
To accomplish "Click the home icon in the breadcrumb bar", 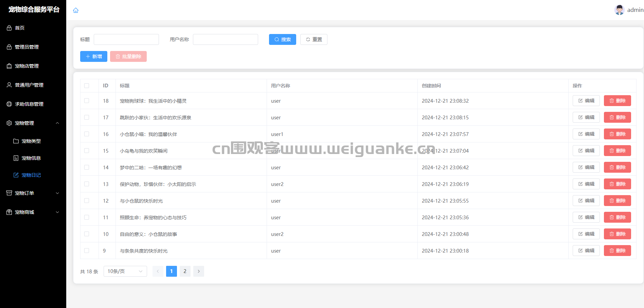I will click(x=76, y=10).
